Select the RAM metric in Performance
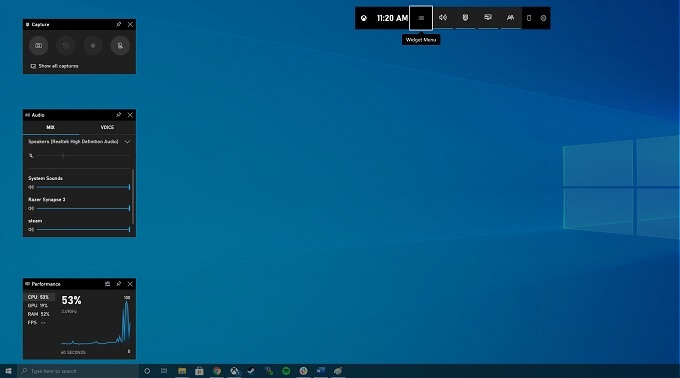The width and height of the screenshot is (680, 378). 39,314
